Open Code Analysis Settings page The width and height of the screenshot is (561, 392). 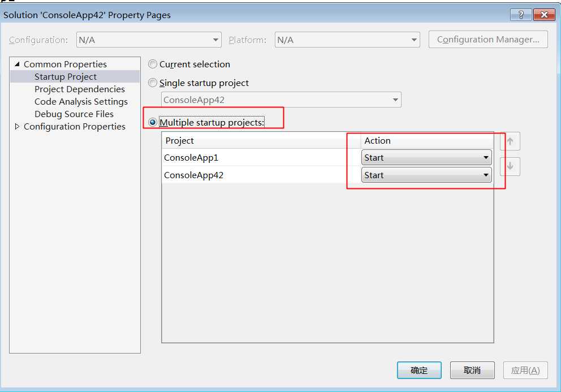point(81,102)
